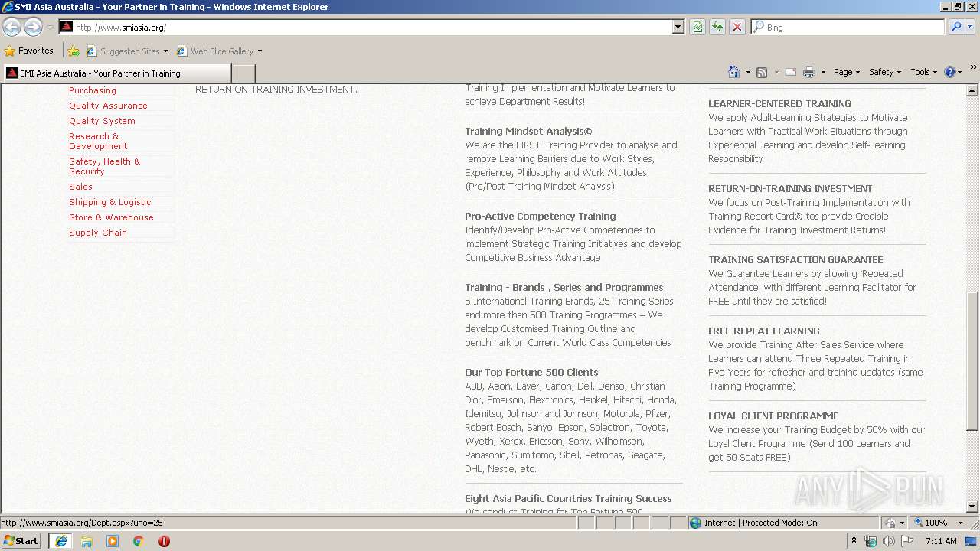Open Safety, Health & Security link
This screenshot has width=980, height=551.
pyautogui.click(x=104, y=166)
